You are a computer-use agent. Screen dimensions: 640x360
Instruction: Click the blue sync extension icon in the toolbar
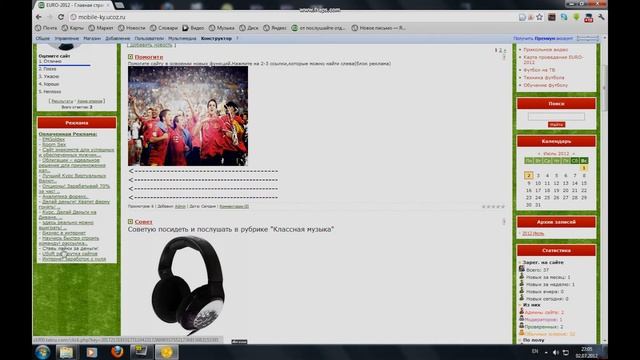[x=564, y=17]
